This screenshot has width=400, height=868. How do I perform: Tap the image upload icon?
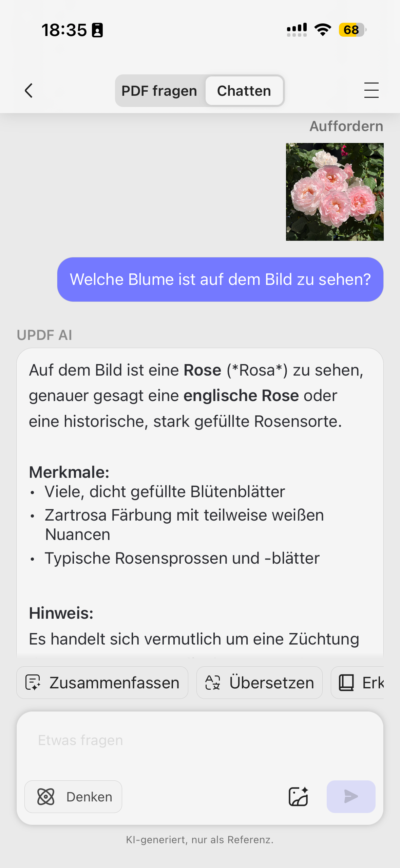(x=298, y=796)
